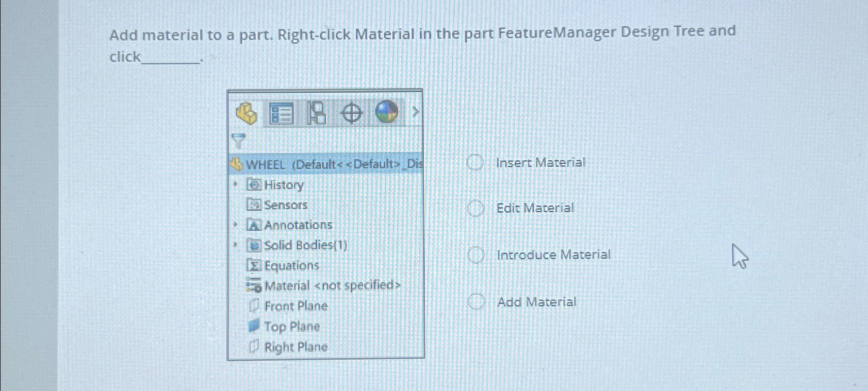Click the tree filter funnel icon
Viewport: 868px width, 391px height.
point(238,139)
